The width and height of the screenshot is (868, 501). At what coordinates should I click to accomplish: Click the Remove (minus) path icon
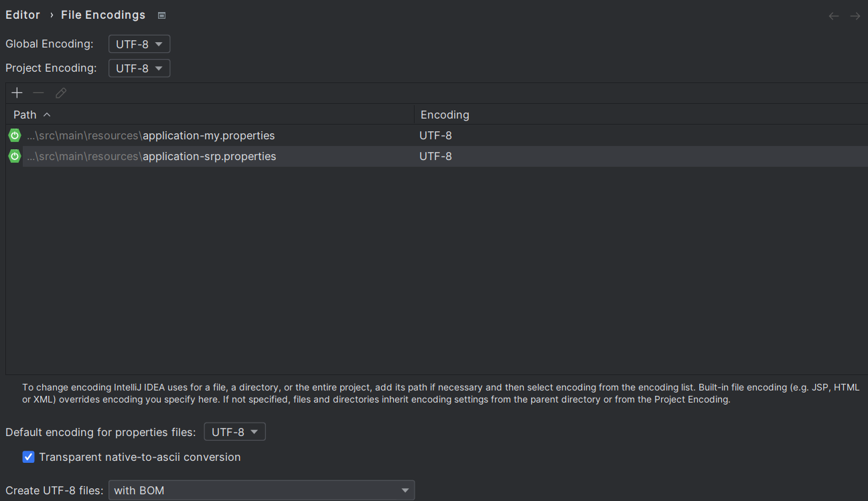pyautogui.click(x=39, y=93)
